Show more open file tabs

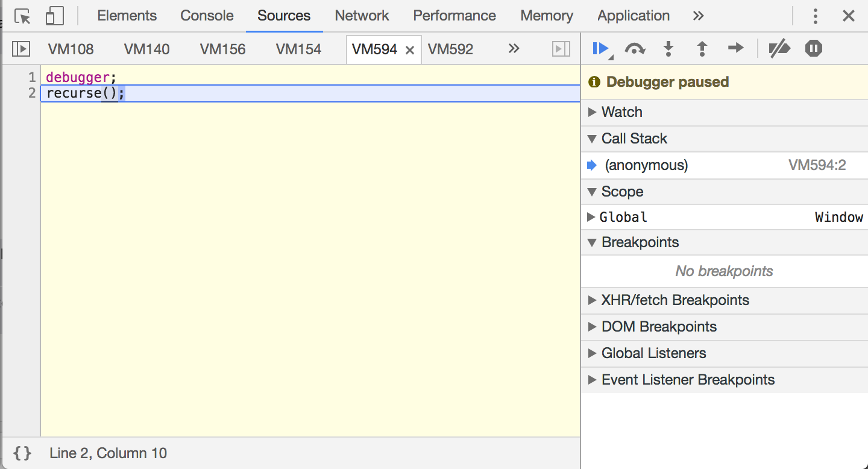tap(514, 49)
